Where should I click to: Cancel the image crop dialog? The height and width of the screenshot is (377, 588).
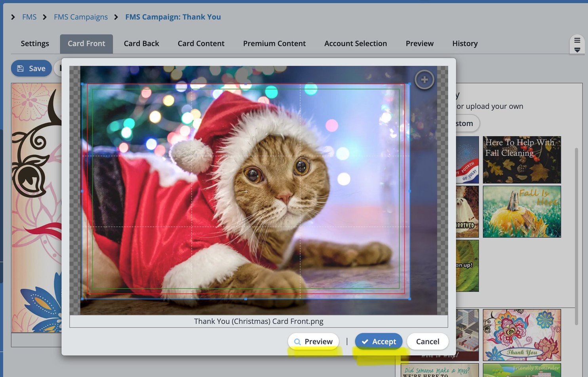428,341
